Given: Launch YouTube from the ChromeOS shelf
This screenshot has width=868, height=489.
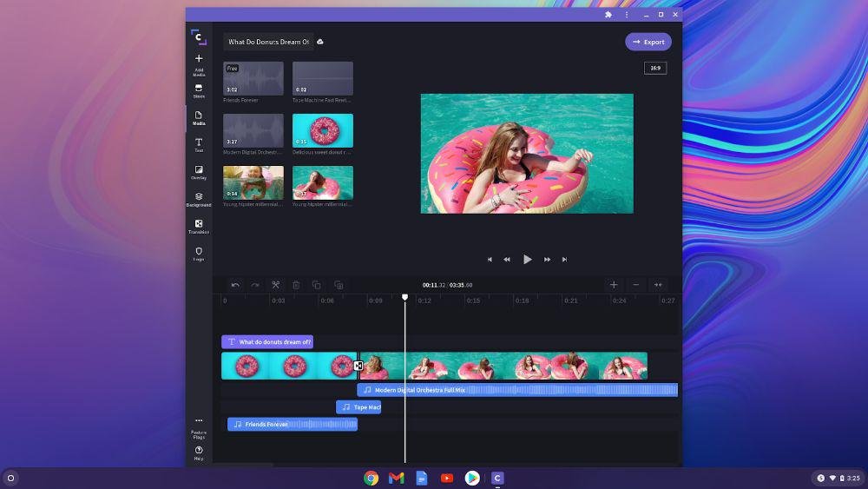Looking at the screenshot, I should pyautogui.click(x=447, y=478).
